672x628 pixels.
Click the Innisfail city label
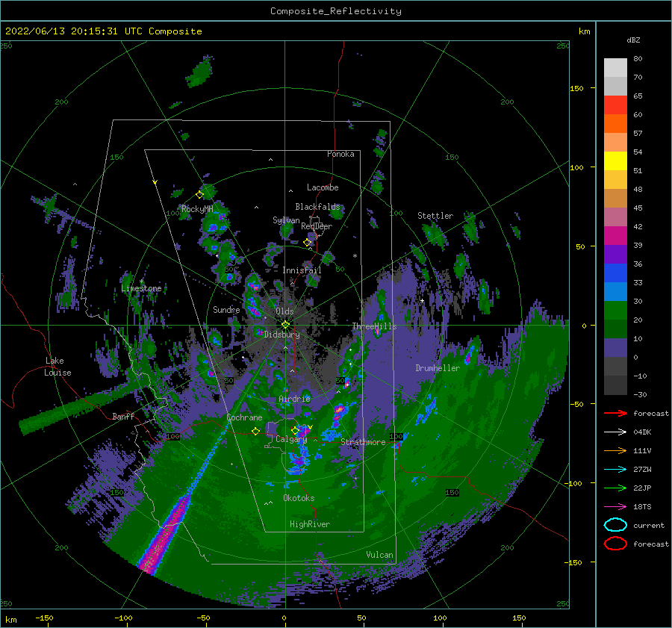pos(302,270)
